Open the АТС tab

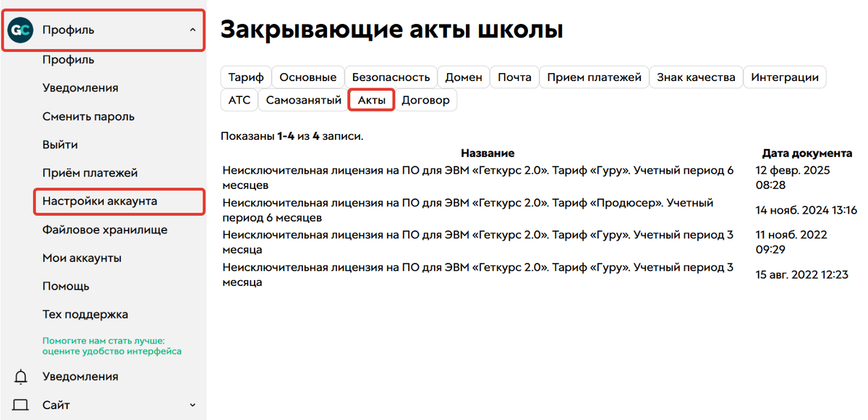coord(239,101)
